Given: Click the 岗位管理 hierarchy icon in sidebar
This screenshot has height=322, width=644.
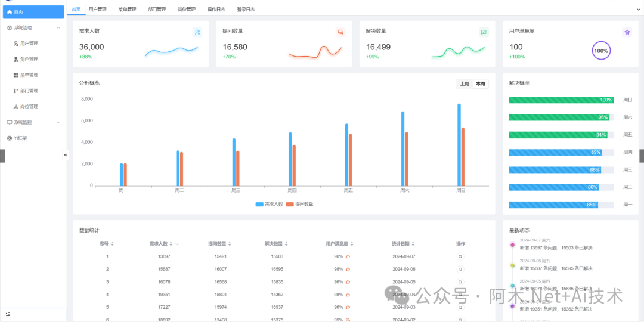Looking at the screenshot, I should [x=16, y=106].
